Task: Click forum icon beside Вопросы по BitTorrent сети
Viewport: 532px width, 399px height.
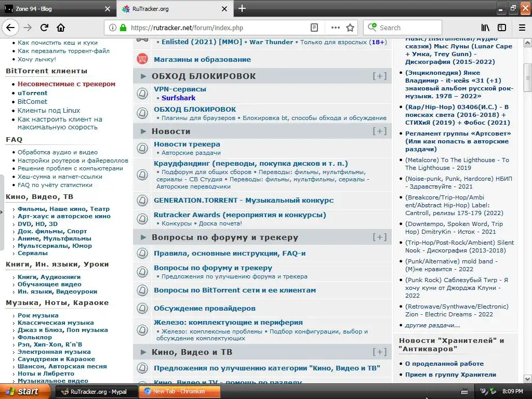Action: tap(142, 290)
